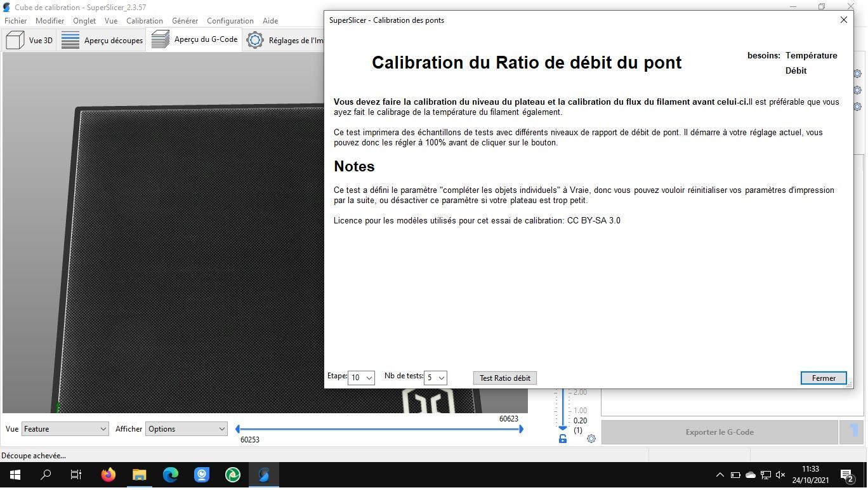The height and width of the screenshot is (490, 868).
Task: Click the Aperçu découpes layers icon
Action: (x=70, y=40)
